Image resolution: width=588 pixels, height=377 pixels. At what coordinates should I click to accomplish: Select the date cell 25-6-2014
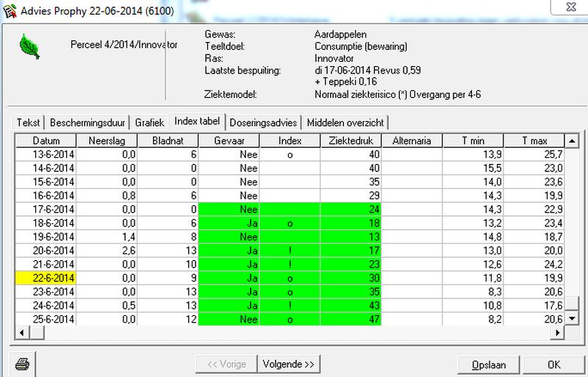(46, 319)
